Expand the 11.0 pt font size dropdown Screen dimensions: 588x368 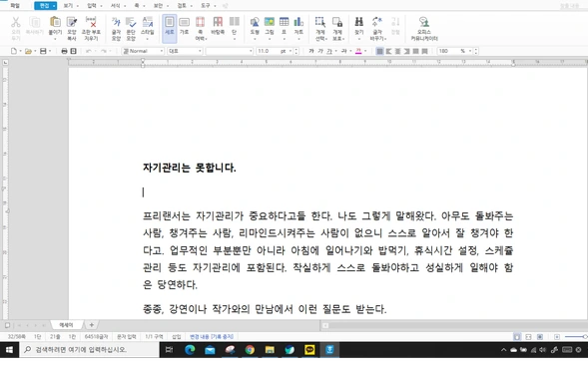[x=291, y=51]
